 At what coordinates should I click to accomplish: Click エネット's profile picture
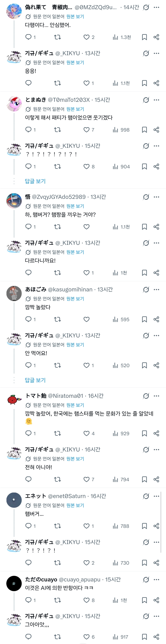(14, 500)
